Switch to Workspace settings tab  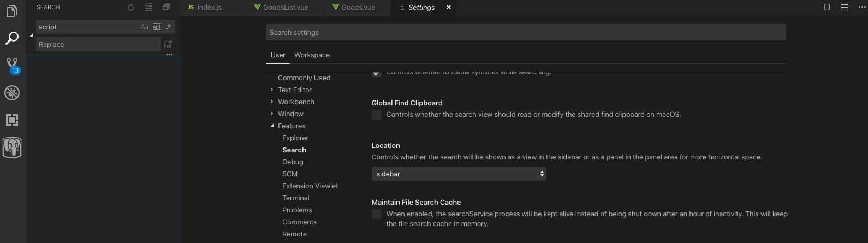(312, 55)
